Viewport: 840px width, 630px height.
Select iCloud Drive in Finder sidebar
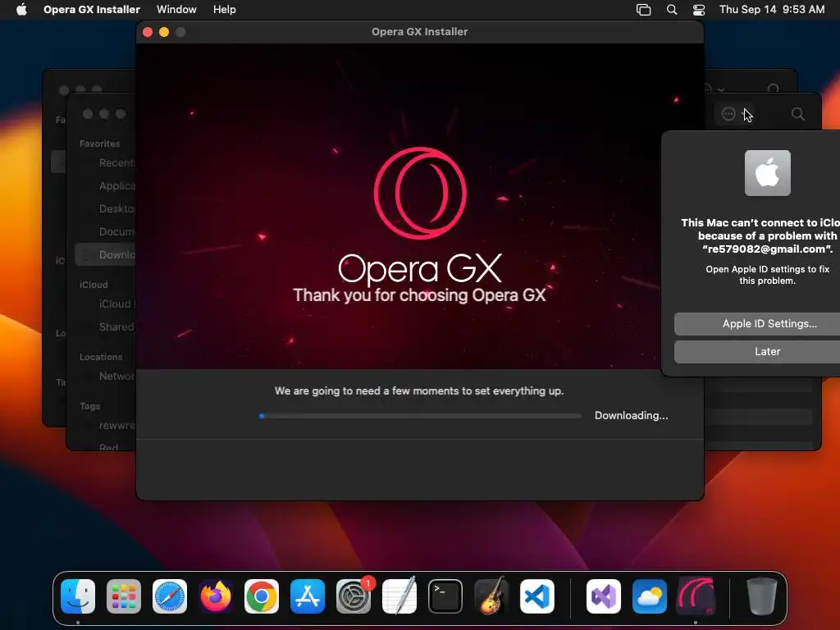pos(116,304)
